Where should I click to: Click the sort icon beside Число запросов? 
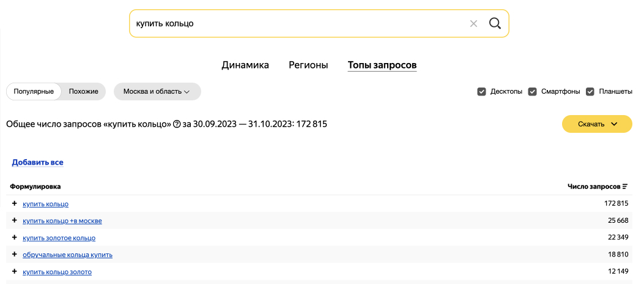coord(625,187)
